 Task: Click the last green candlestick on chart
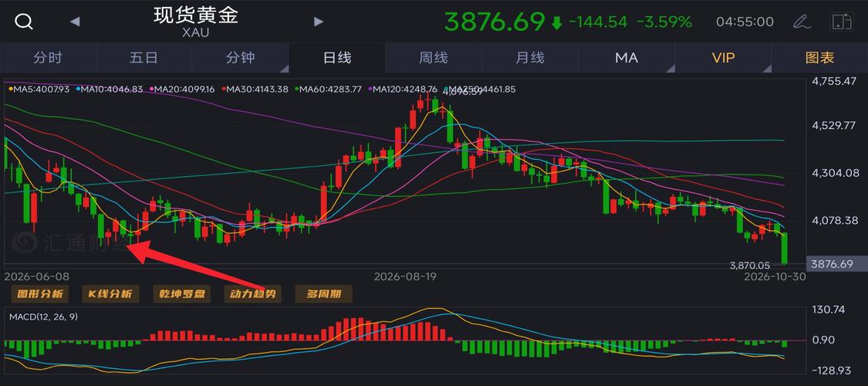pos(785,248)
